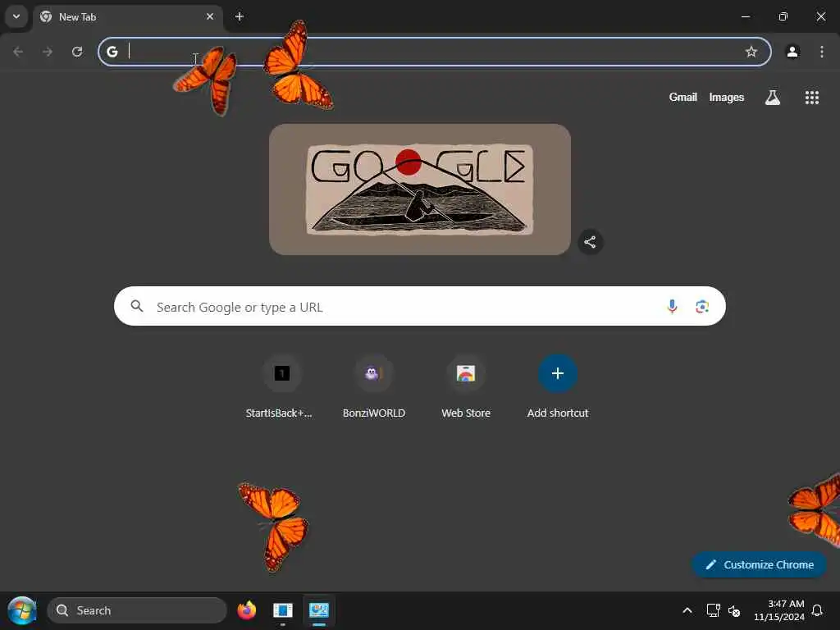The image size is (840, 630).
Task: Open network status tray icon
Action: 713,610
